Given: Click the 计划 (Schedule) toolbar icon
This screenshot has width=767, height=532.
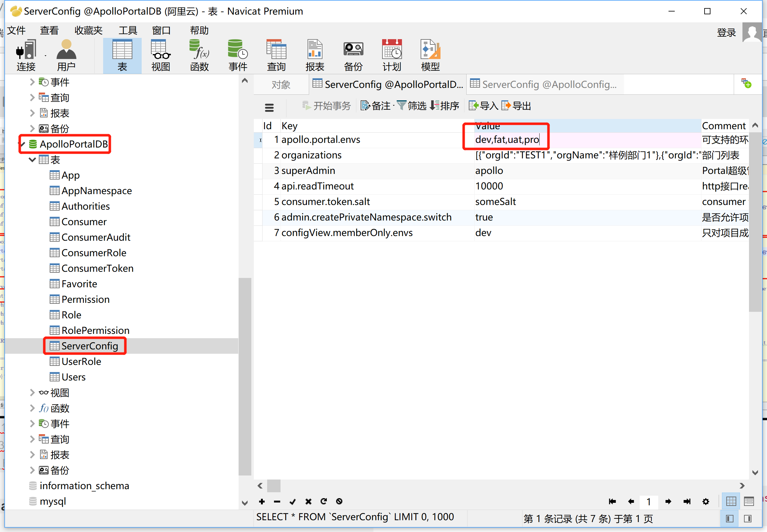Looking at the screenshot, I should click(392, 55).
